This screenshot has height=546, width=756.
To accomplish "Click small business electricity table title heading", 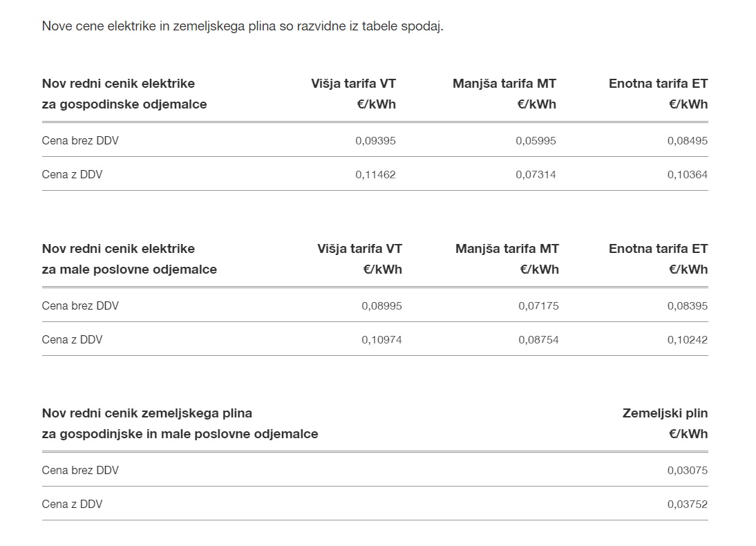I will 129,259.
